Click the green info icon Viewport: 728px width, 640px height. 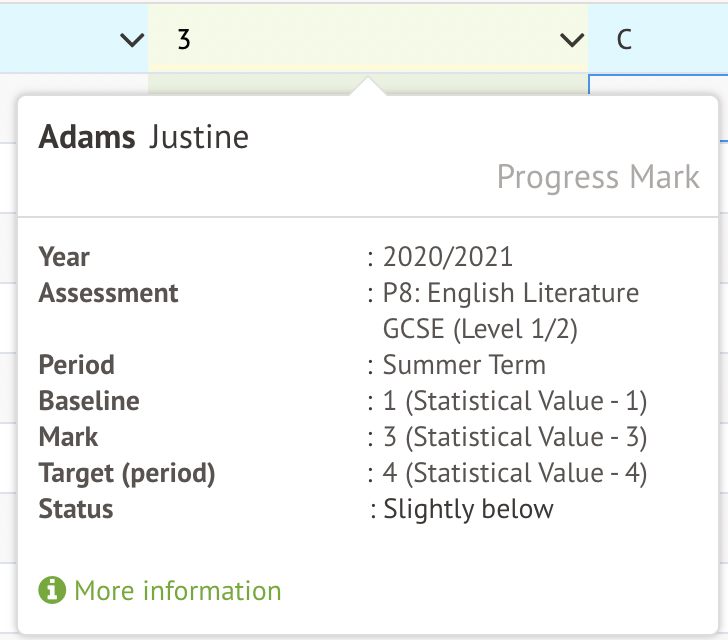click(51, 590)
